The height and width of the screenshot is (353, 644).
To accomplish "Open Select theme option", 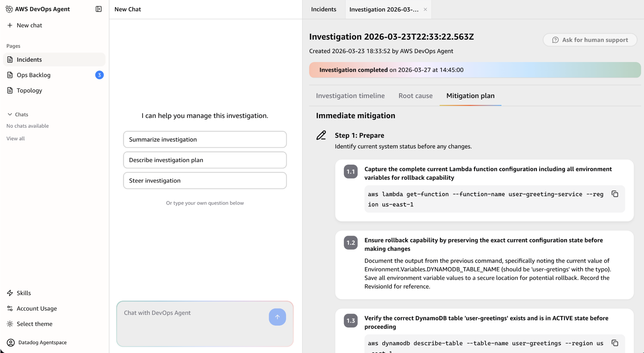I will pyautogui.click(x=54, y=324).
